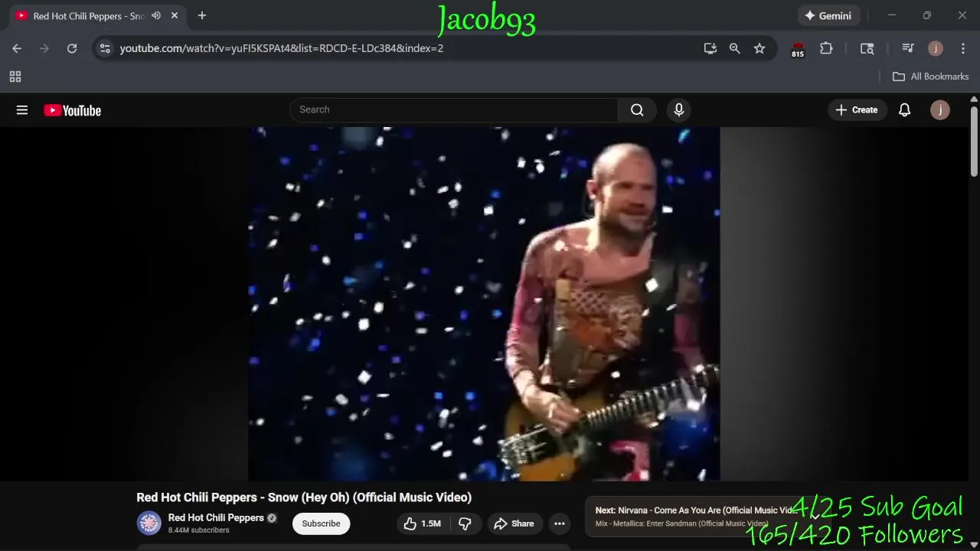
Task: Open Red Hot Chili Peppers channel name link
Action: point(216,517)
